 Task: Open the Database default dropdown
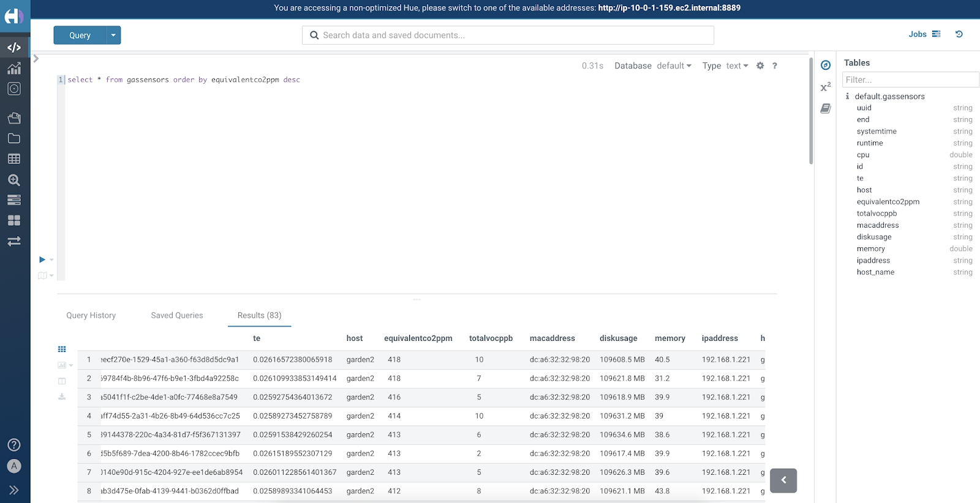pyautogui.click(x=674, y=65)
